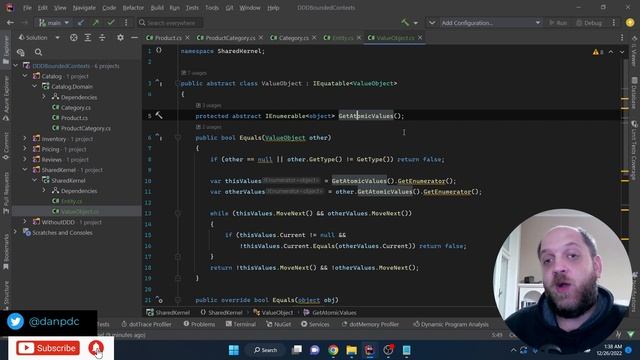Toggle the show all files eye icon
The image size is (640, 360).
pyautogui.click(x=20, y=52)
